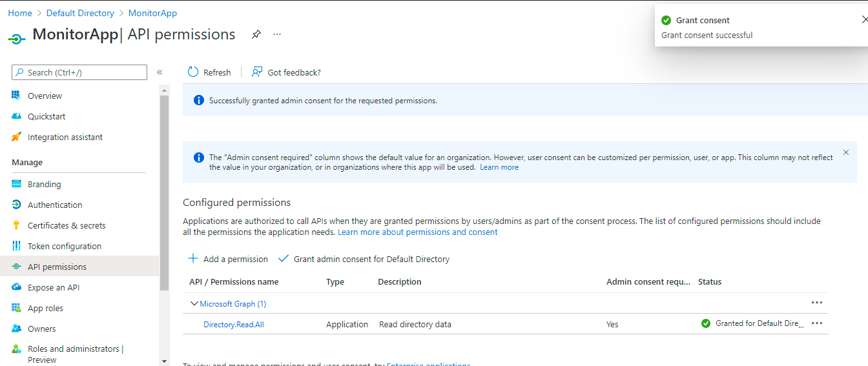Click the Expose an API cloud icon
868x366 pixels.
coord(16,287)
